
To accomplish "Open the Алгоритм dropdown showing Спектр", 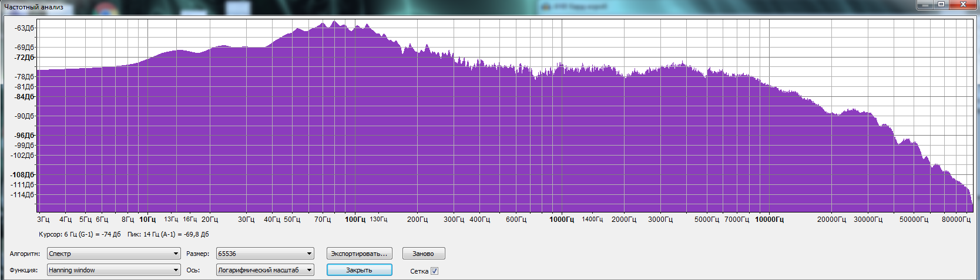I will pyautogui.click(x=114, y=254).
